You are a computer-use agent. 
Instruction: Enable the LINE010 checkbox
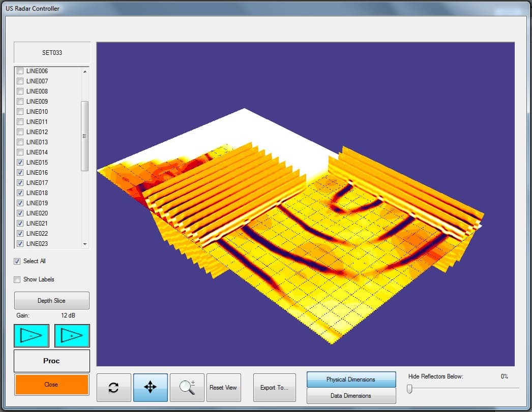pos(20,112)
